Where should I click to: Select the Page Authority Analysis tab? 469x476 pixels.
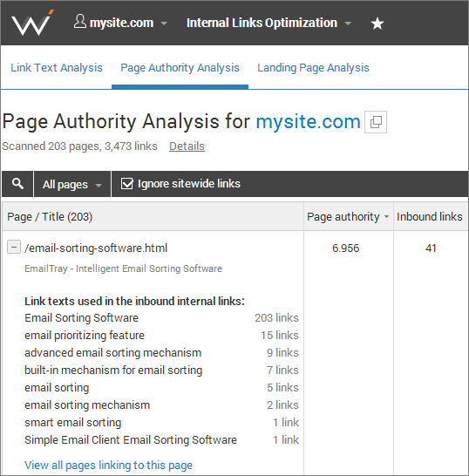tap(180, 67)
